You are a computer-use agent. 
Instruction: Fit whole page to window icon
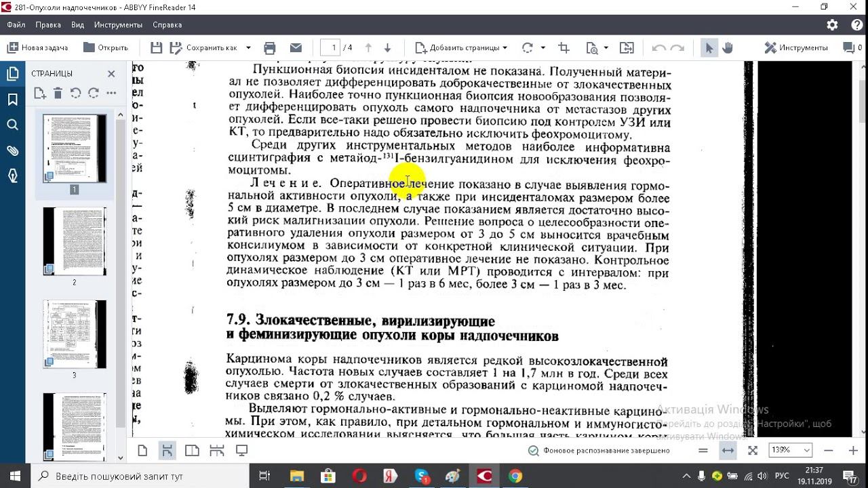(753, 450)
